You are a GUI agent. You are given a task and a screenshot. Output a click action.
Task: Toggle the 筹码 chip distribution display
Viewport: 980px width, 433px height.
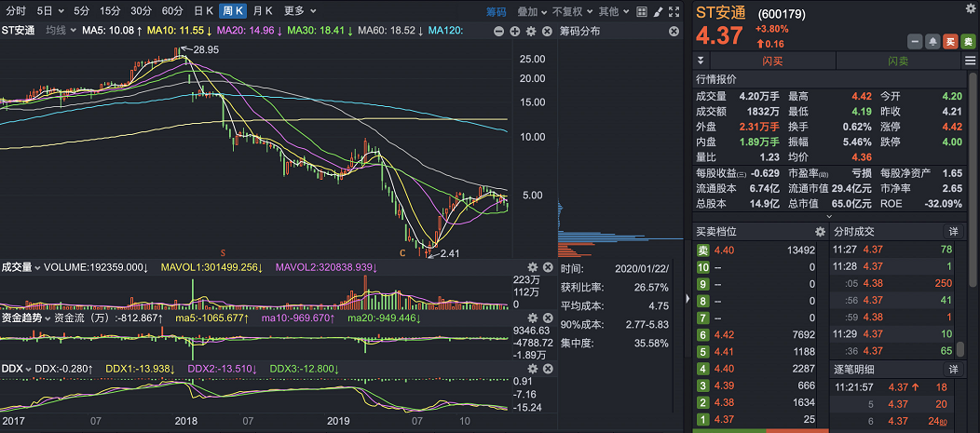[x=496, y=11]
